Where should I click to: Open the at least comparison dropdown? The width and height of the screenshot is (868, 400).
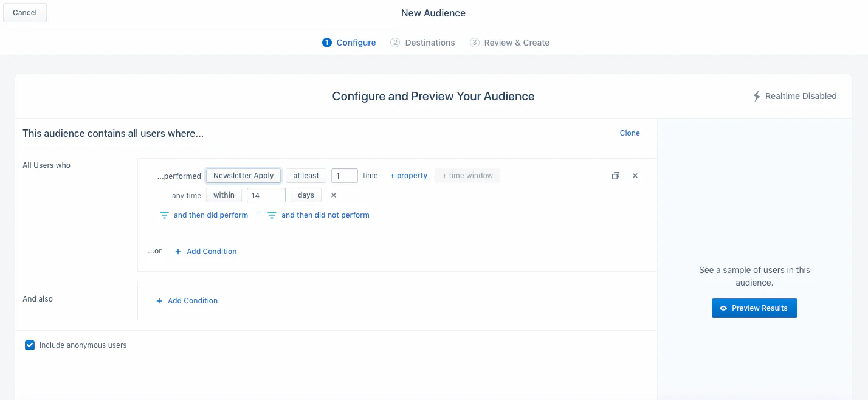(306, 176)
